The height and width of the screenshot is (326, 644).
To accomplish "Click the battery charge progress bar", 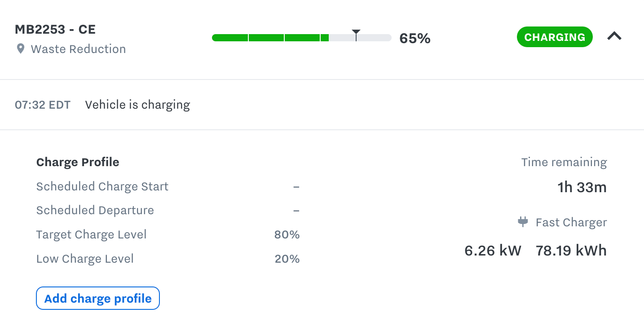I will 301,38.
